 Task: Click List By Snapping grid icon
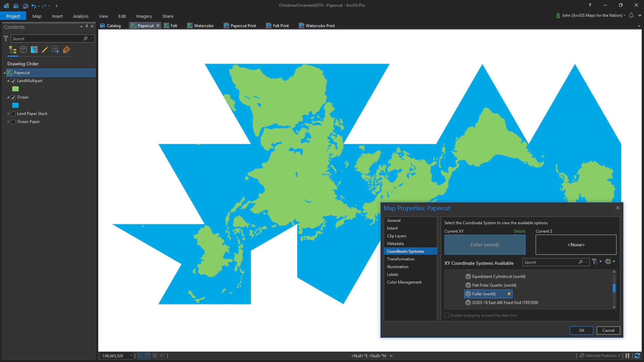(56, 50)
